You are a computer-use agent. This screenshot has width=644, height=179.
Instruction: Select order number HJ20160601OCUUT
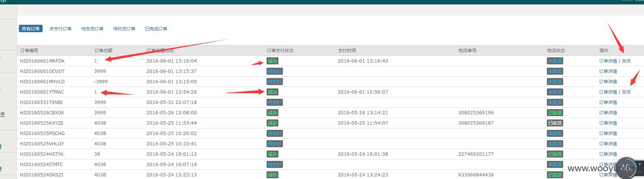[x=42, y=71]
